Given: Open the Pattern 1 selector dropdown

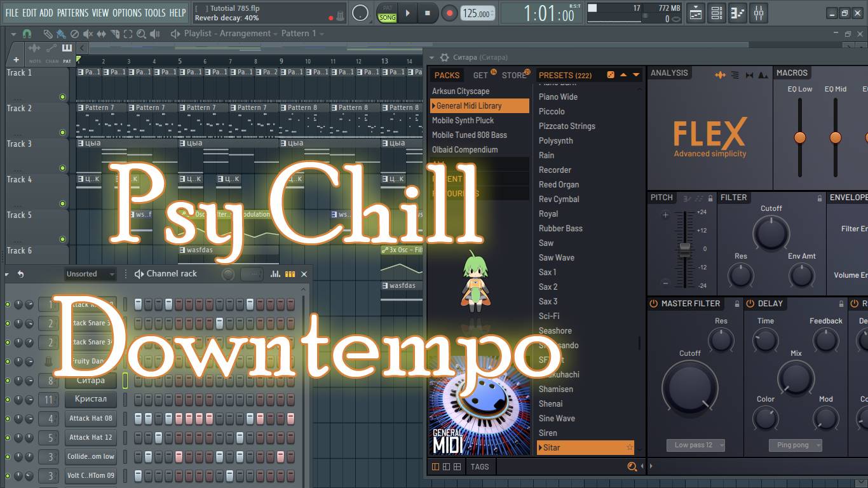Looking at the screenshot, I should coord(302,34).
